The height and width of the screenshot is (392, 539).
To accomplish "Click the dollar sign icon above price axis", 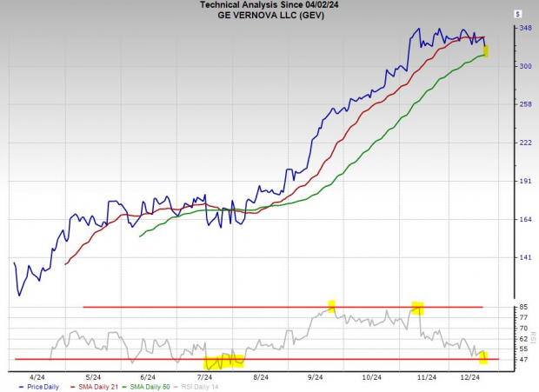I will 518,14.
